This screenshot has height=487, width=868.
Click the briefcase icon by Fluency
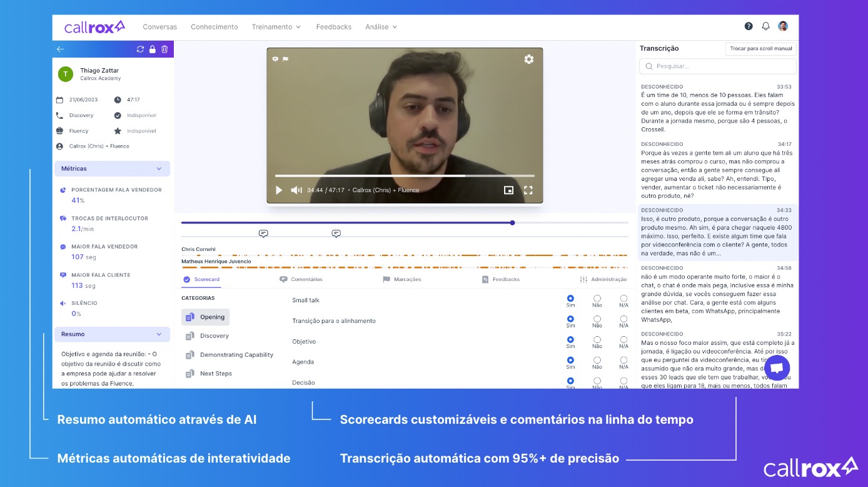(60, 131)
